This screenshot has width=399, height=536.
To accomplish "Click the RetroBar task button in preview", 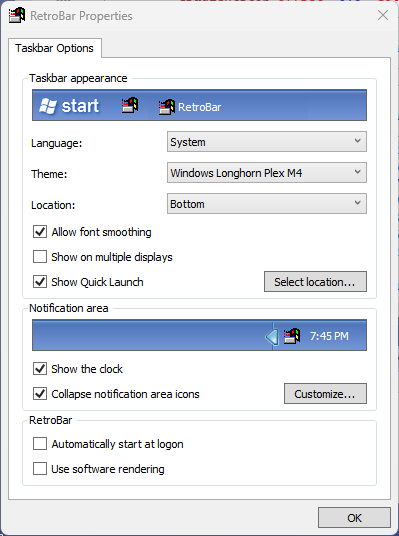I will pyautogui.click(x=190, y=107).
